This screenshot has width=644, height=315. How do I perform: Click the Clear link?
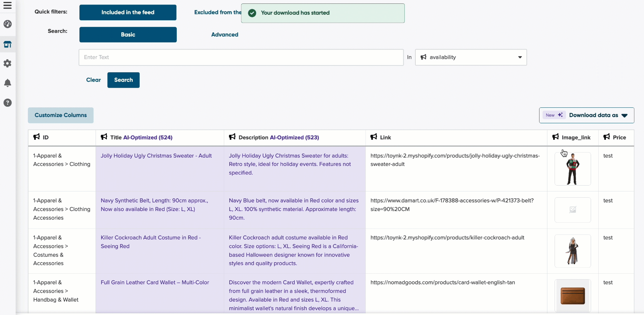click(93, 80)
